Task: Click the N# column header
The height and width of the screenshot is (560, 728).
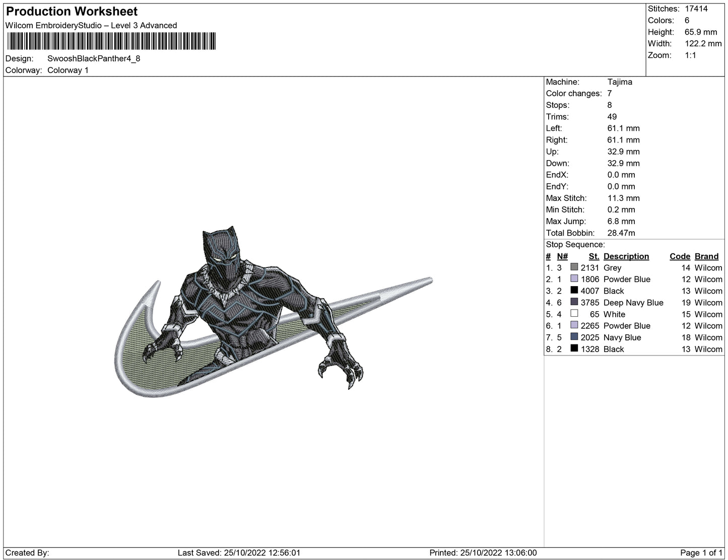Action: 562,256
